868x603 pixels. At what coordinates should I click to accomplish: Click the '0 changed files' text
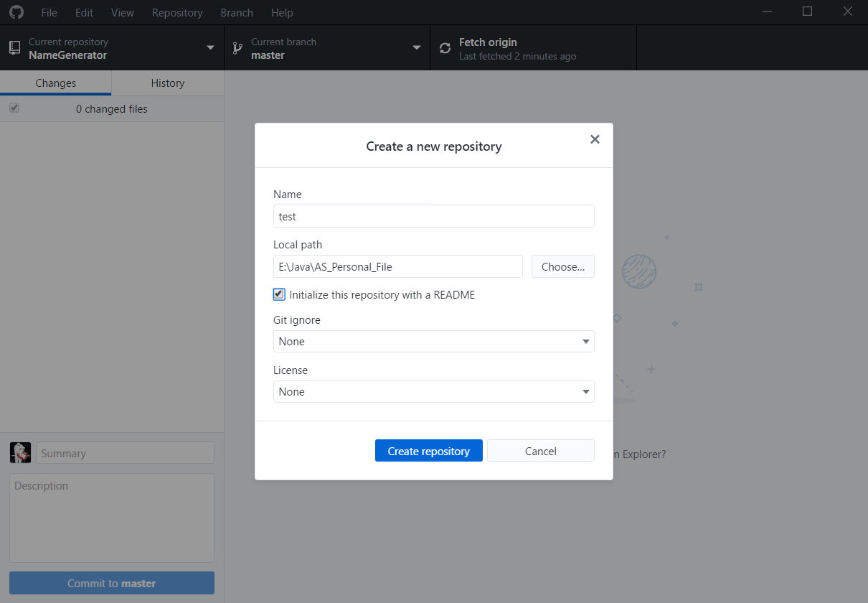pyautogui.click(x=112, y=109)
